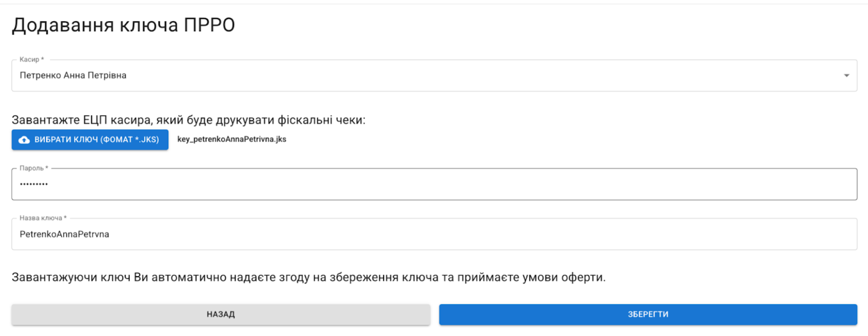The height and width of the screenshot is (336, 868).
Task: Click the Додавання ключа ПРРО heading
Action: [123, 25]
